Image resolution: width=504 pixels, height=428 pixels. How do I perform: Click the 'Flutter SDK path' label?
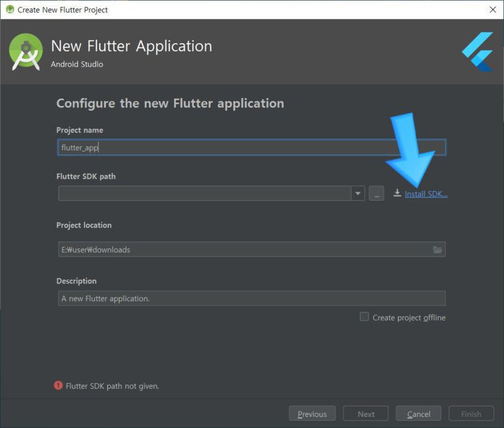[x=86, y=177]
